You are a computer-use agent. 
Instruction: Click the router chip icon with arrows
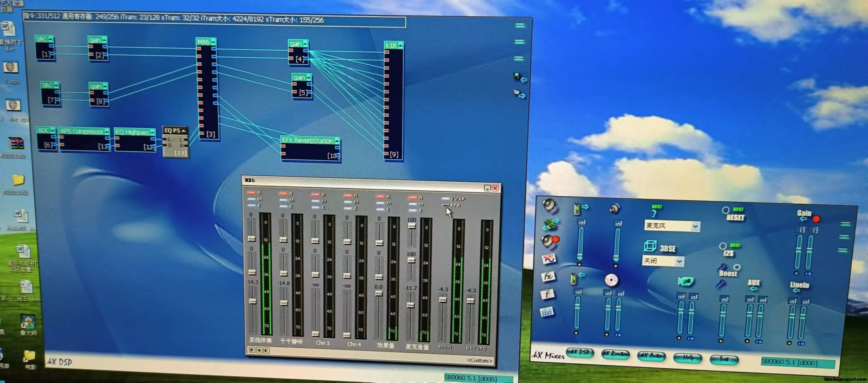[x=550, y=224]
